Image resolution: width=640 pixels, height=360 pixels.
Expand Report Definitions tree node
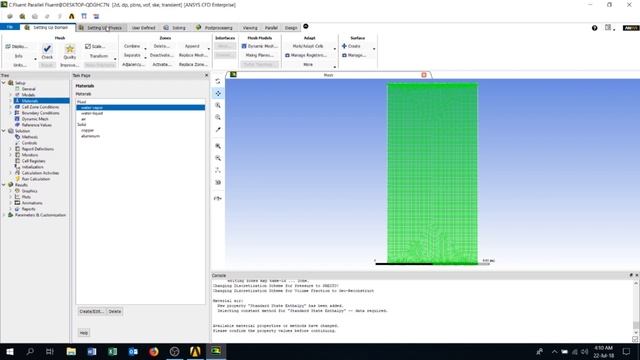click(10, 149)
